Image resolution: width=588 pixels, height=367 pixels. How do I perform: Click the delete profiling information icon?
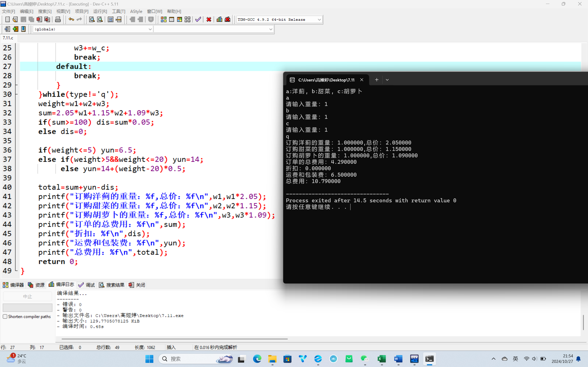click(227, 19)
